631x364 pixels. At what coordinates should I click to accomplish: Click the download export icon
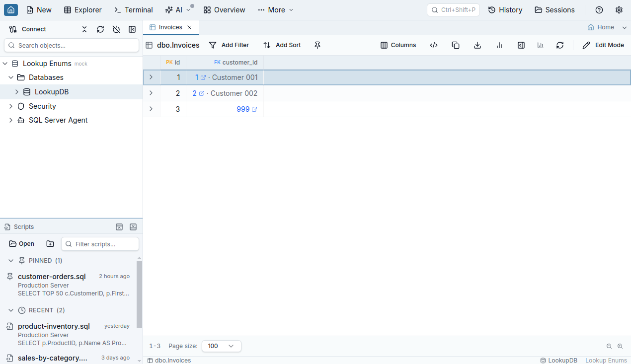(x=477, y=45)
